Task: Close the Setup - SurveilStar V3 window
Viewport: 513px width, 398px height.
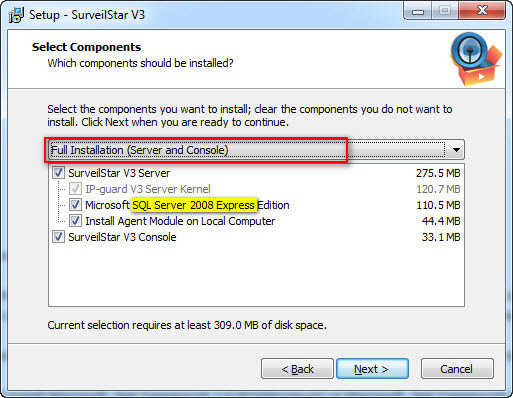Action: tap(482, 11)
